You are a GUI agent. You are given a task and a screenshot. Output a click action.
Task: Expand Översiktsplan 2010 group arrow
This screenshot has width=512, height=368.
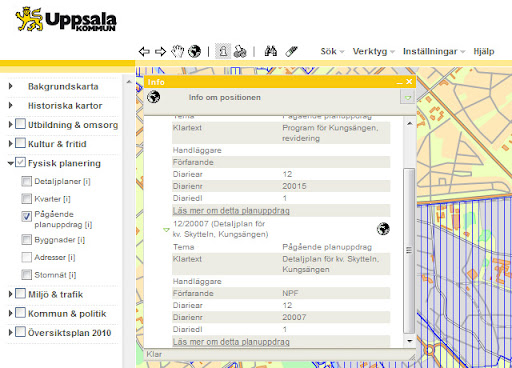pos(11,333)
